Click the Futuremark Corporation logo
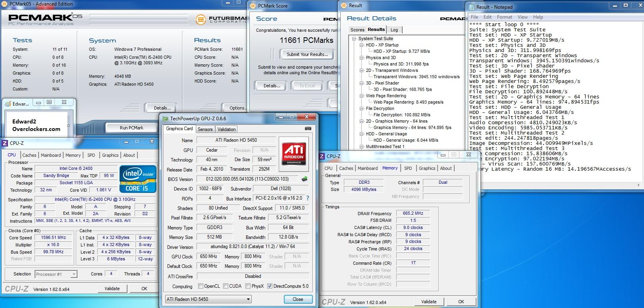This screenshot has width=644, height=308. point(220,19)
